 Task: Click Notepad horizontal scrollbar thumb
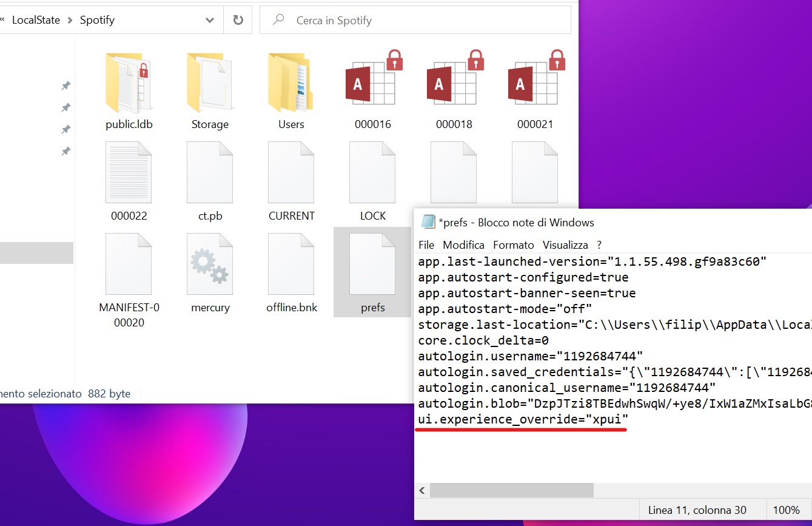pyautogui.click(x=511, y=490)
